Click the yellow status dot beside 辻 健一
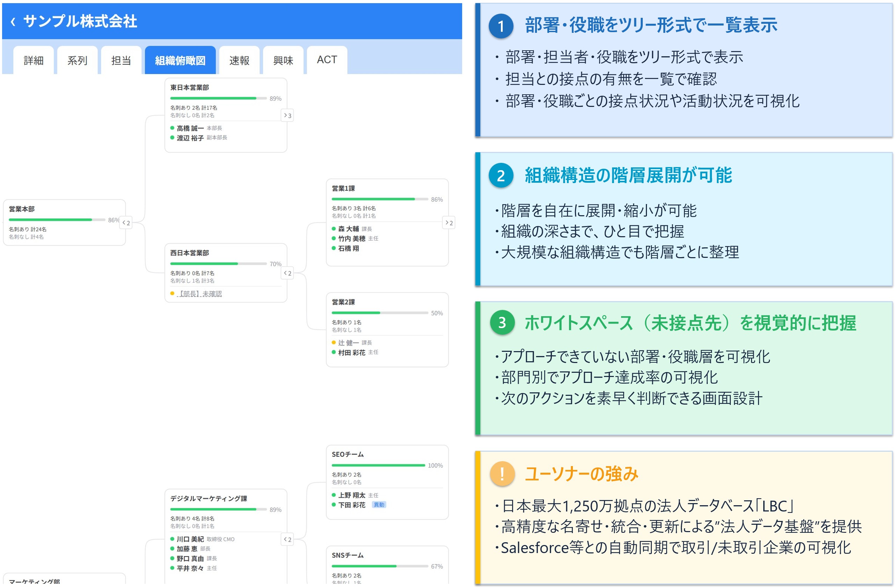This screenshot has width=896, height=588. pyautogui.click(x=334, y=342)
